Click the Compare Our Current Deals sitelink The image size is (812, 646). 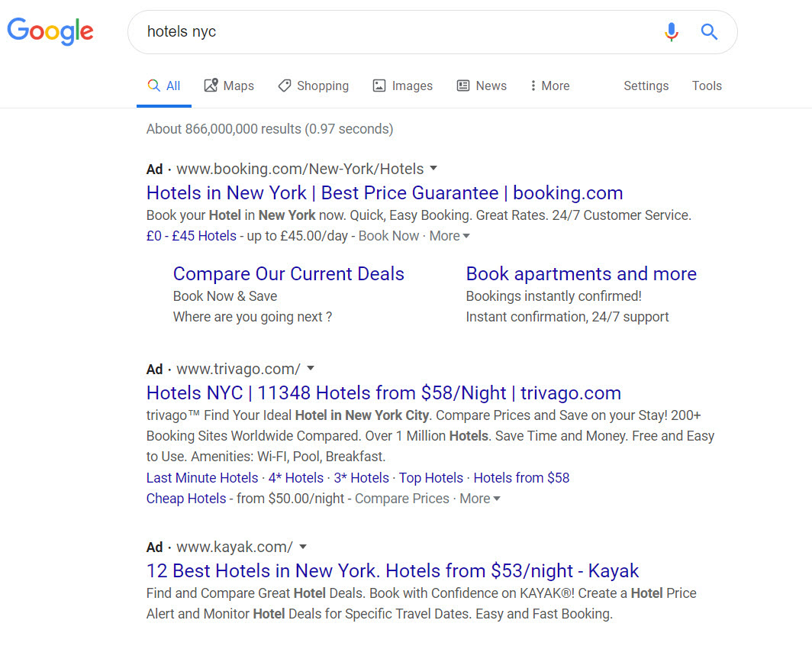click(x=288, y=273)
